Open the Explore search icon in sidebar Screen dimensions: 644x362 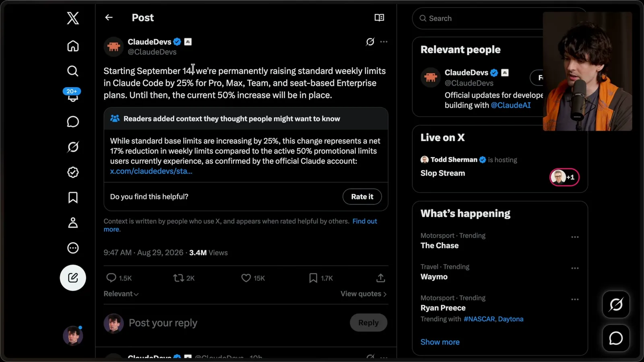click(x=73, y=71)
